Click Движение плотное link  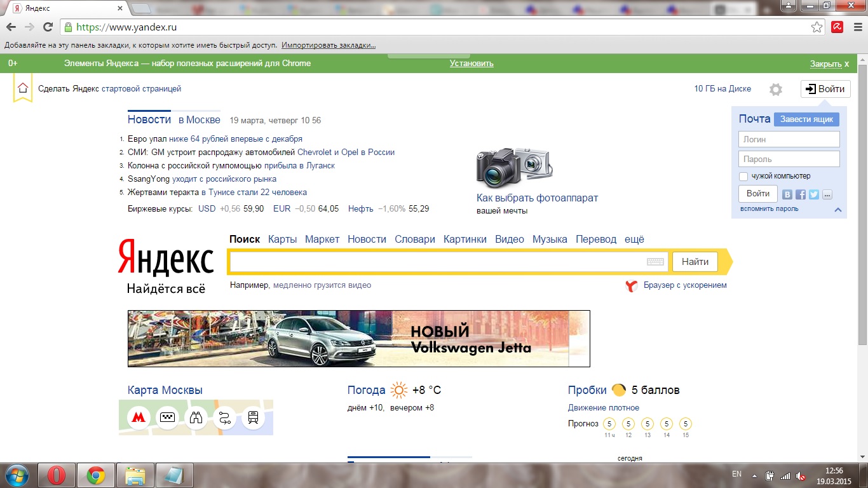coord(604,408)
